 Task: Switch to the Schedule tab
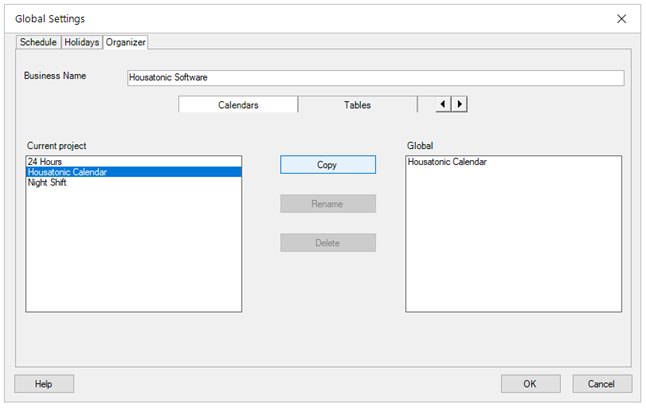39,43
